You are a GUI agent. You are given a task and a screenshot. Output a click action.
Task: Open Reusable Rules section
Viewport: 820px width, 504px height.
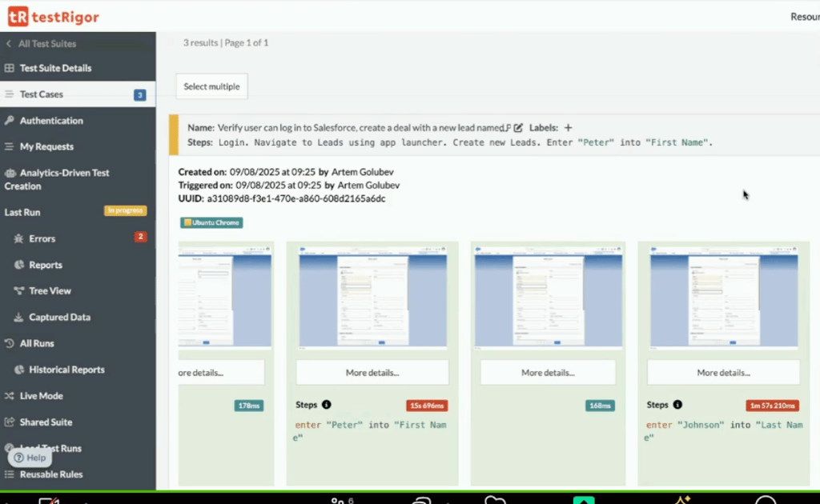pos(51,474)
